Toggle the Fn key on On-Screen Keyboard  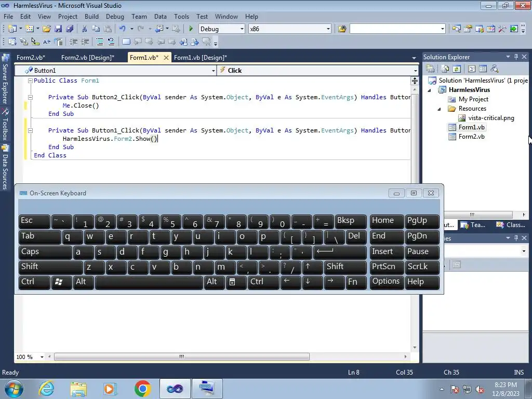pos(356,282)
